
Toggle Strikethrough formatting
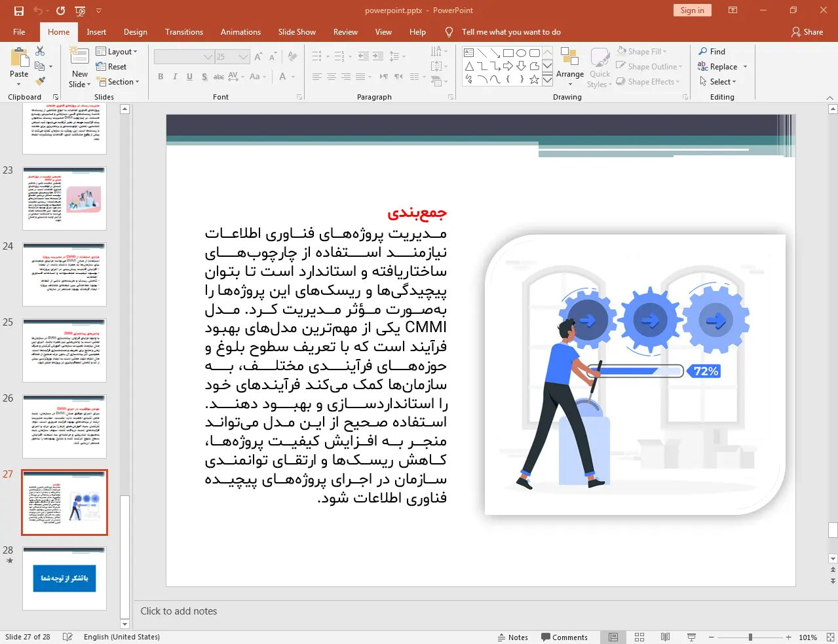click(219, 77)
